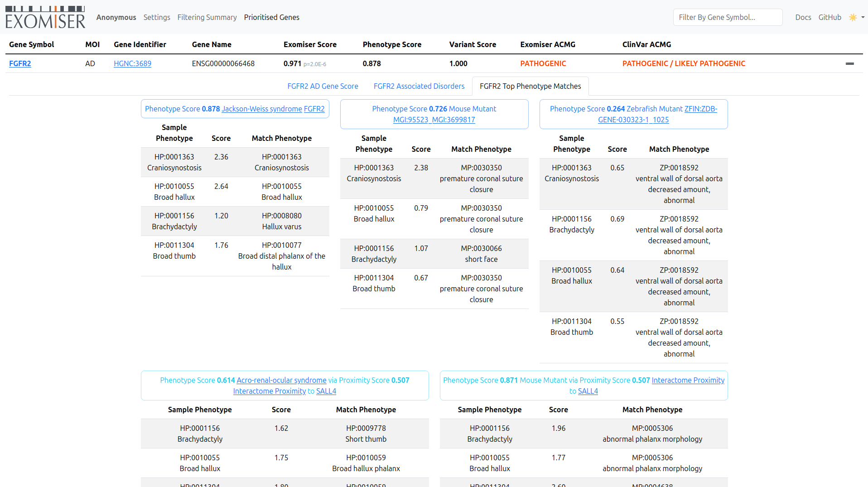
Task: Click score 1.96 in proximity mouse table
Action: [559, 428]
